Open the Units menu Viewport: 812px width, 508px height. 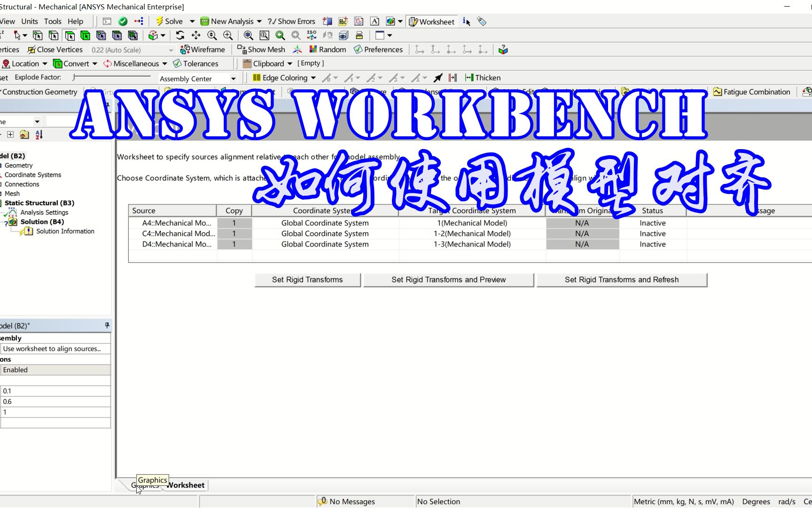29,21
